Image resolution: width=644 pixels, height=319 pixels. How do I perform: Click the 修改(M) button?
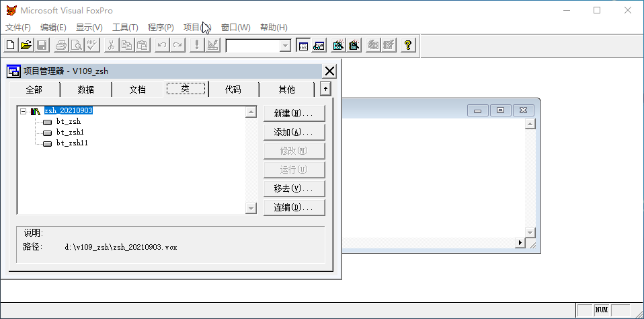coord(294,151)
